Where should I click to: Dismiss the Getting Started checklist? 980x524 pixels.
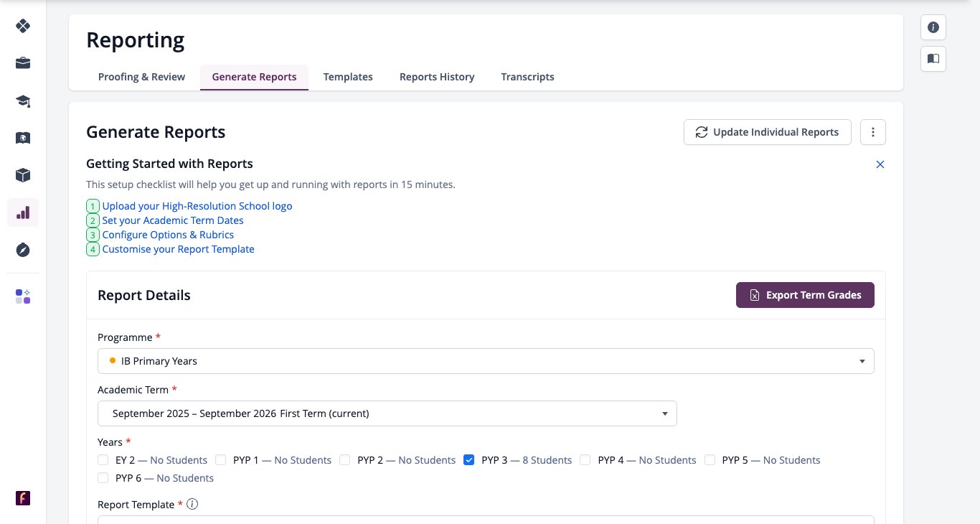[880, 164]
